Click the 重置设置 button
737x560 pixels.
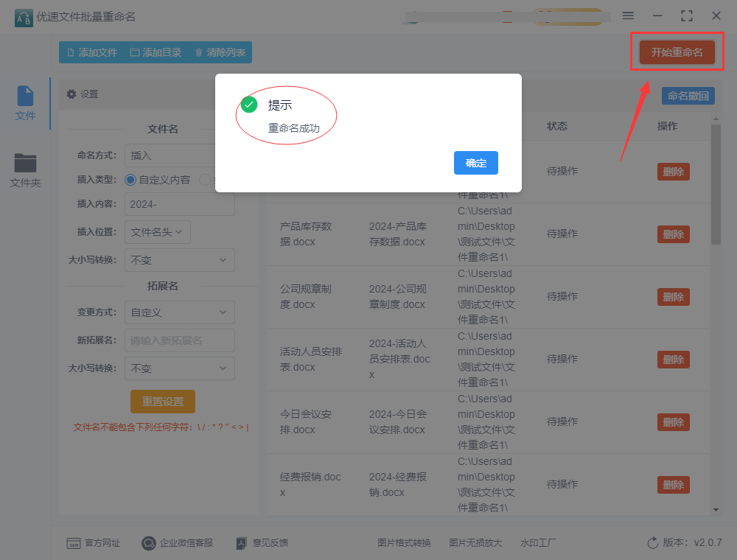click(163, 402)
